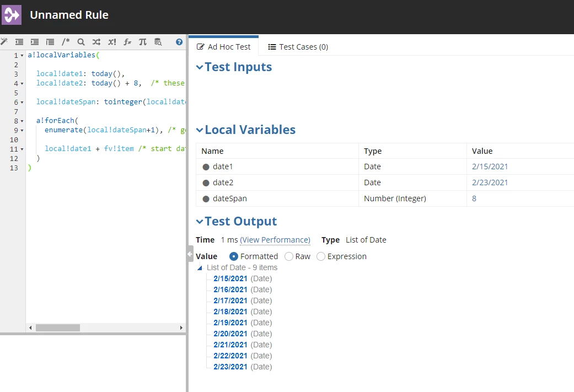Click the x! local variable icon
The height and width of the screenshot is (392, 574).
pyautogui.click(x=112, y=42)
